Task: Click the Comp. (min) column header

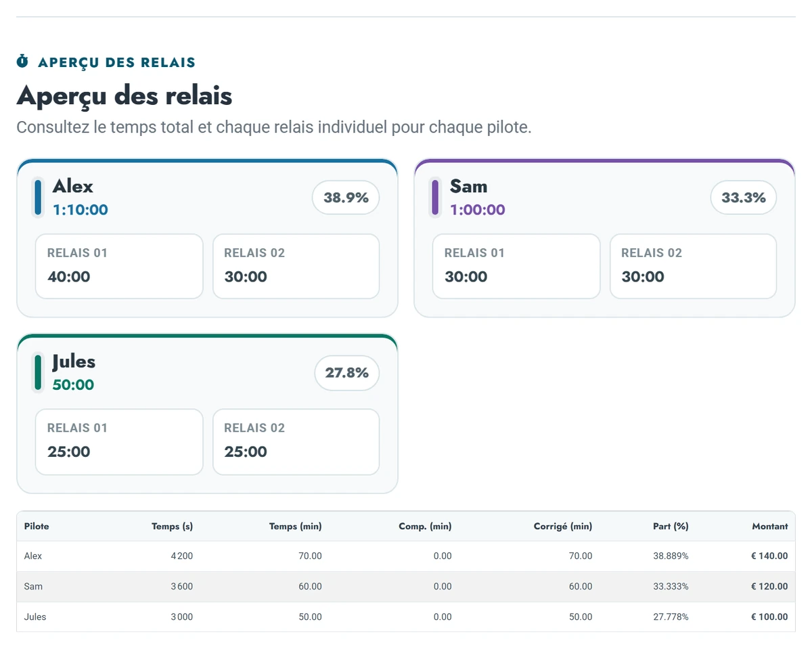Action: (x=425, y=526)
